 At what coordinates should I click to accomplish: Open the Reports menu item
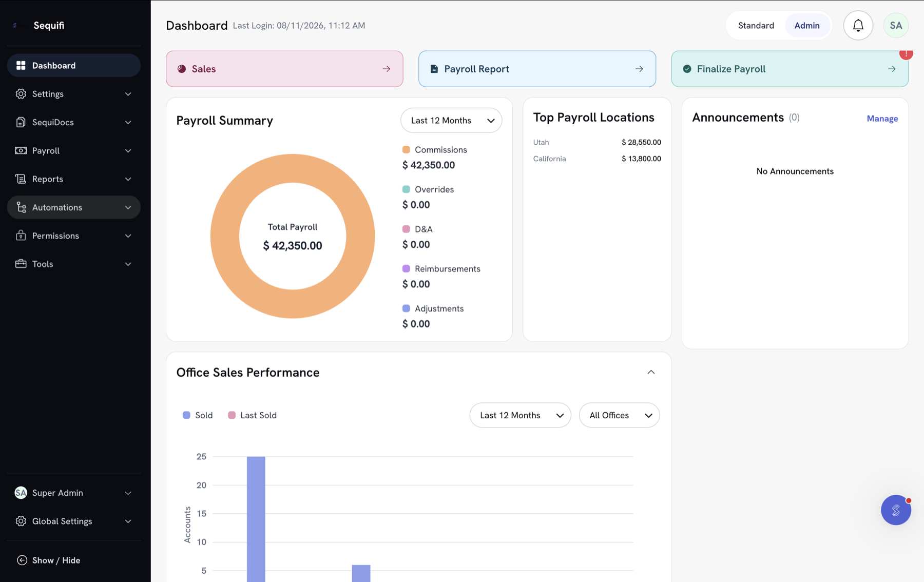[74, 179]
